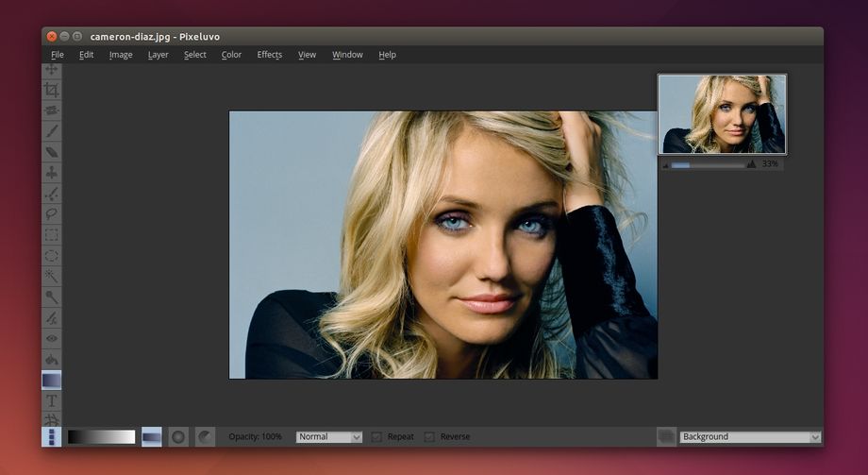
Task: Select the linear gradient style
Action: point(152,436)
